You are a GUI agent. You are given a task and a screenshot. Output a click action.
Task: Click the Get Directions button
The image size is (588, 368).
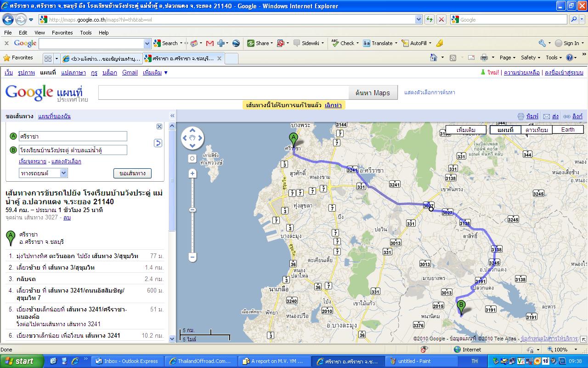[x=132, y=173]
